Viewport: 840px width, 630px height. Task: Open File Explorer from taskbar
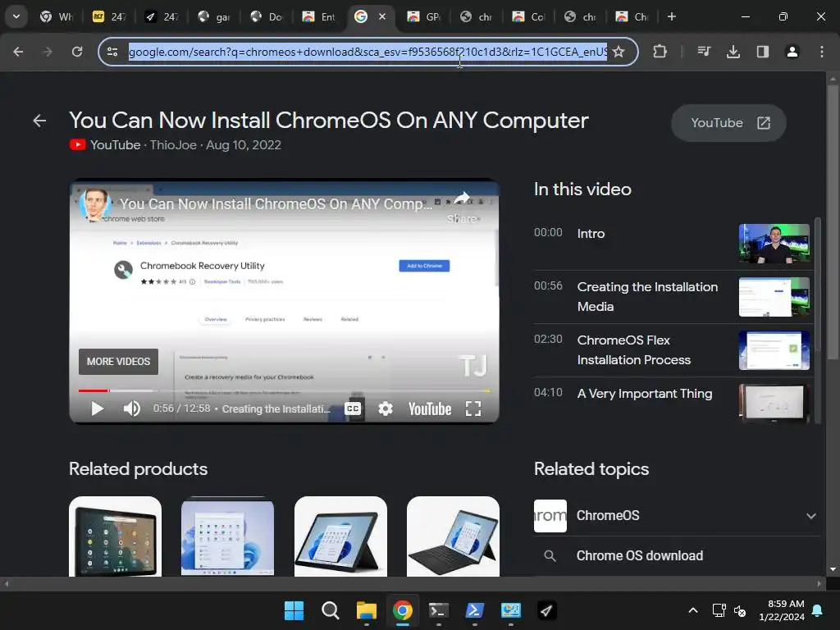(367, 610)
